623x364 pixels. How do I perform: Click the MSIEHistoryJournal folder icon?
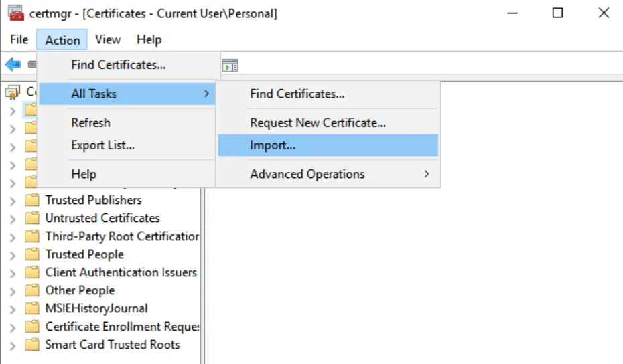[32, 308]
